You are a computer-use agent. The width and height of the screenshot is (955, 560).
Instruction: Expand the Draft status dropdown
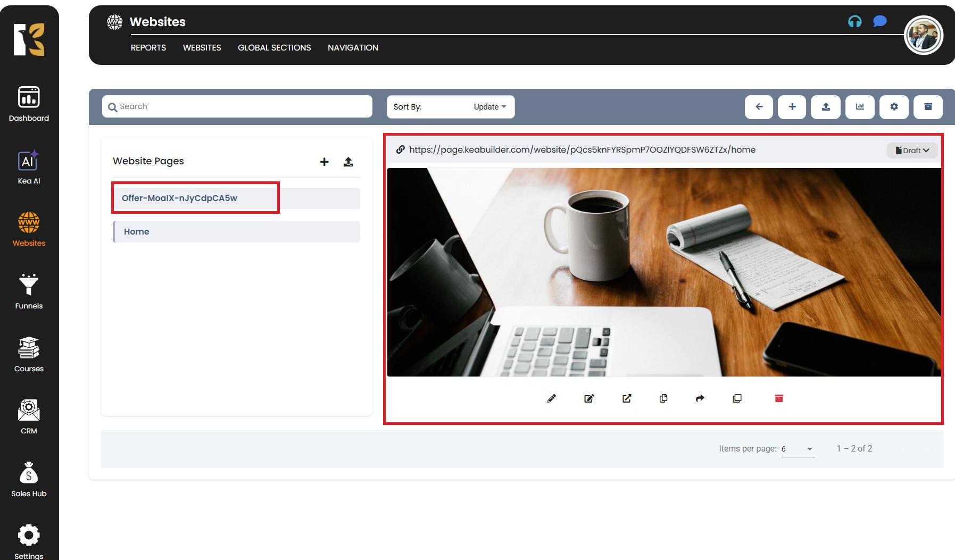point(912,151)
